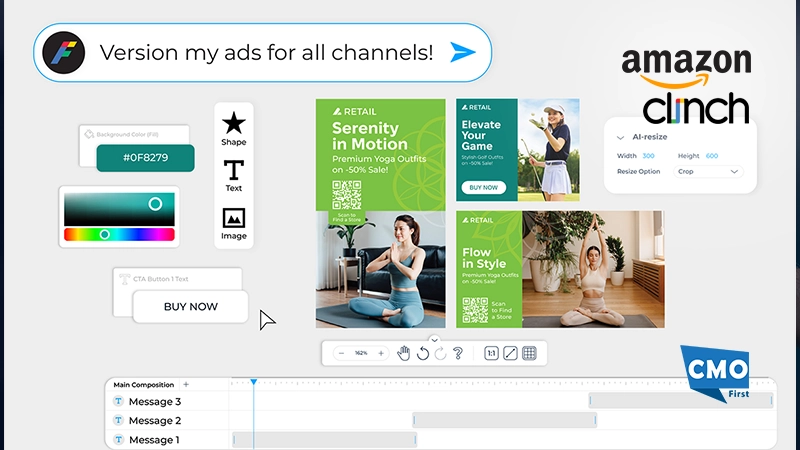Zoom in with the plus button
The image size is (800, 450).
pyautogui.click(x=381, y=353)
